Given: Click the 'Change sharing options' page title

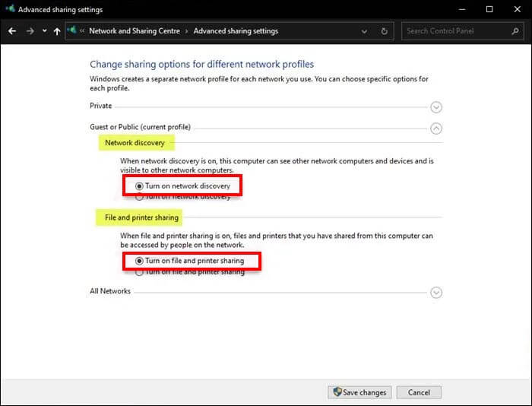Looking at the screenshot, I should 201,64.
